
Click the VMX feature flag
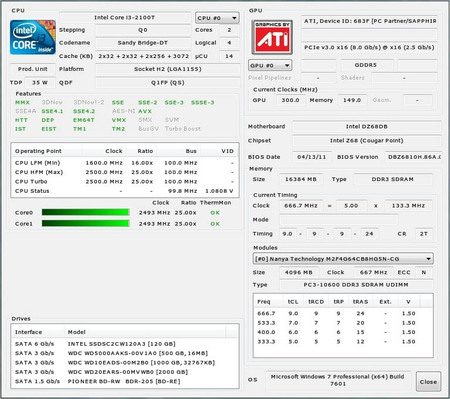click(119, 120)
